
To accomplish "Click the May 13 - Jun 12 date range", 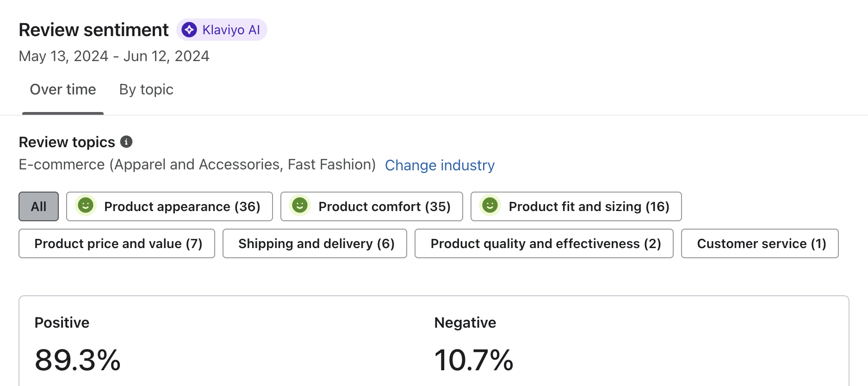I will 114,56.
